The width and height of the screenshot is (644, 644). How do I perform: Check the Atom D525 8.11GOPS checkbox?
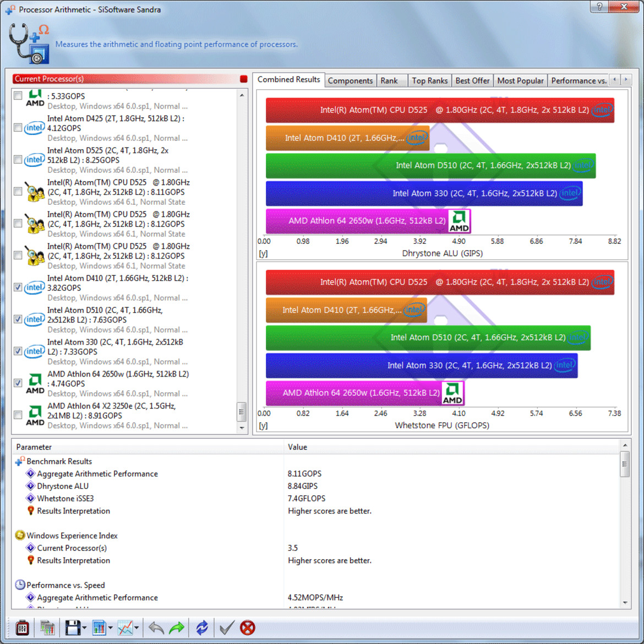click(18, 192)
